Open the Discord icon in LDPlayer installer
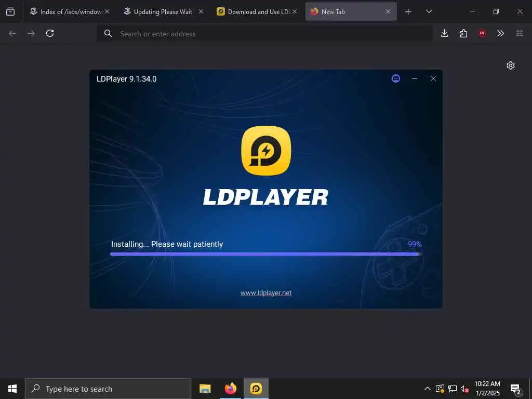 [x=395, y=79]
